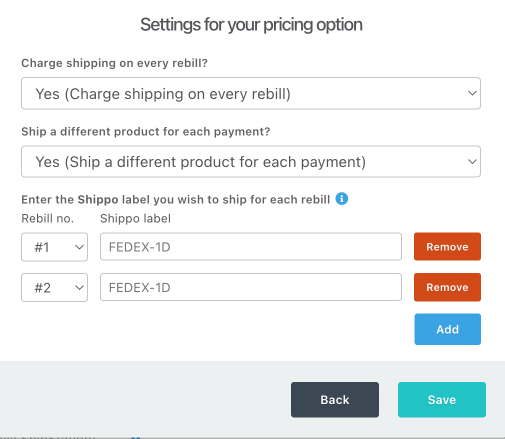Add a new rebill label row
This screenshot has width=505, height=439.
click(x=447, y=329)
